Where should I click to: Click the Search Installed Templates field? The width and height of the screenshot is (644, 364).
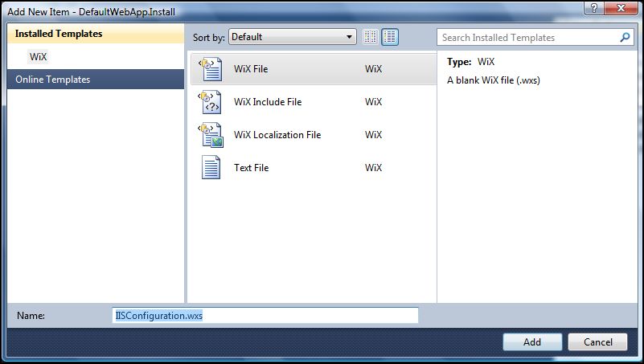[x=535, y=37]
